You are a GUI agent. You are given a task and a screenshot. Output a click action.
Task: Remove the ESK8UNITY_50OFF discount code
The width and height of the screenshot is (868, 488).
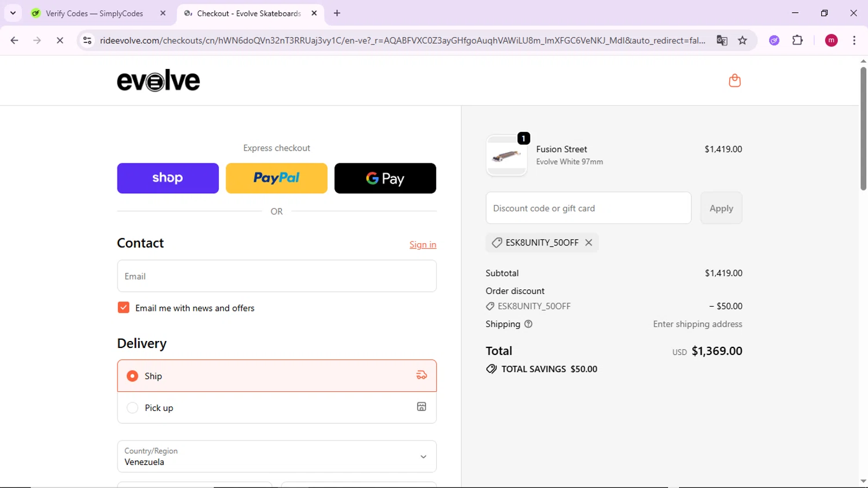[x=589, y=243]
